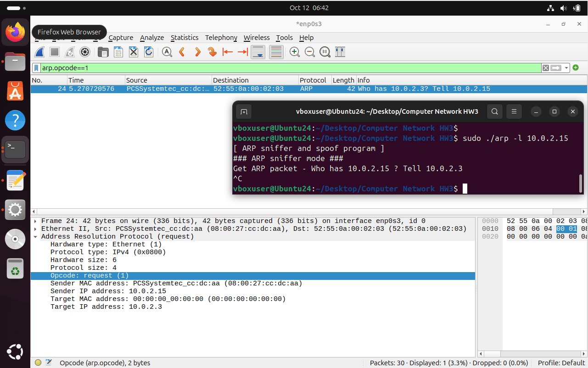This screenshot has height=368, width=588.
Task: Add a display filter button
Action: click(x=576, y=68)
